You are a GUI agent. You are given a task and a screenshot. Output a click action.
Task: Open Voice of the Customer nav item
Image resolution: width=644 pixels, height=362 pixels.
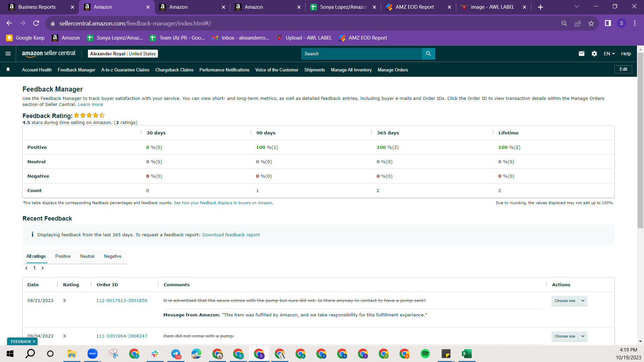277,70
